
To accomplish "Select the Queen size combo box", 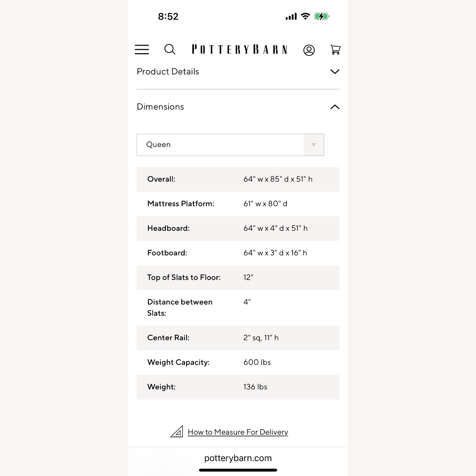I will coord(230,145).
